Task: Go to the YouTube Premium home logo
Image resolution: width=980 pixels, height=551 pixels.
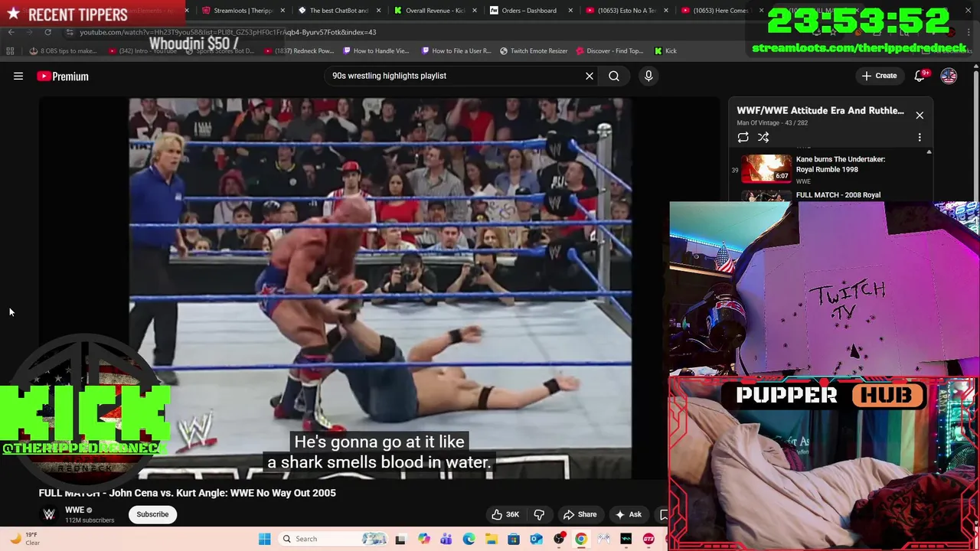Action: coord(63,76)
